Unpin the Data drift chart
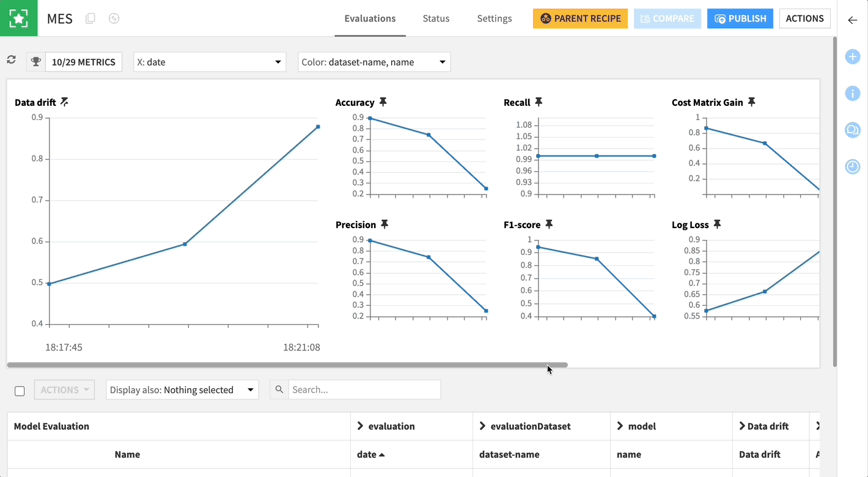The height and width of the screenshot is (477, 868). pos(65,102)
